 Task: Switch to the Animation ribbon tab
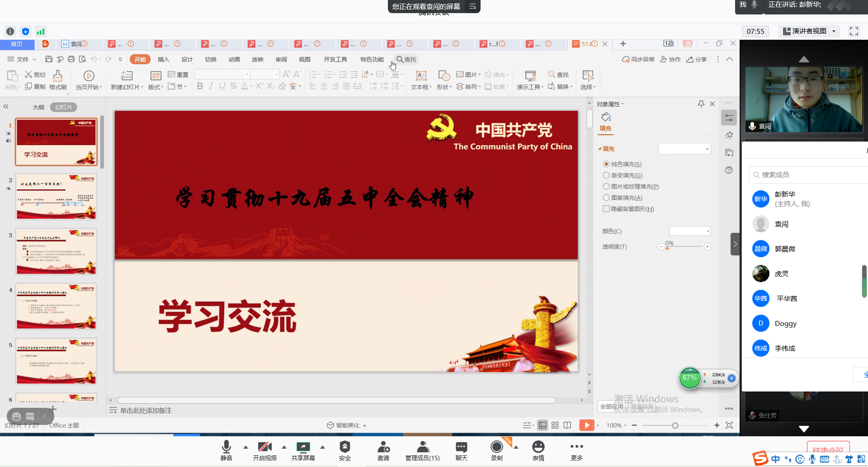234,59
